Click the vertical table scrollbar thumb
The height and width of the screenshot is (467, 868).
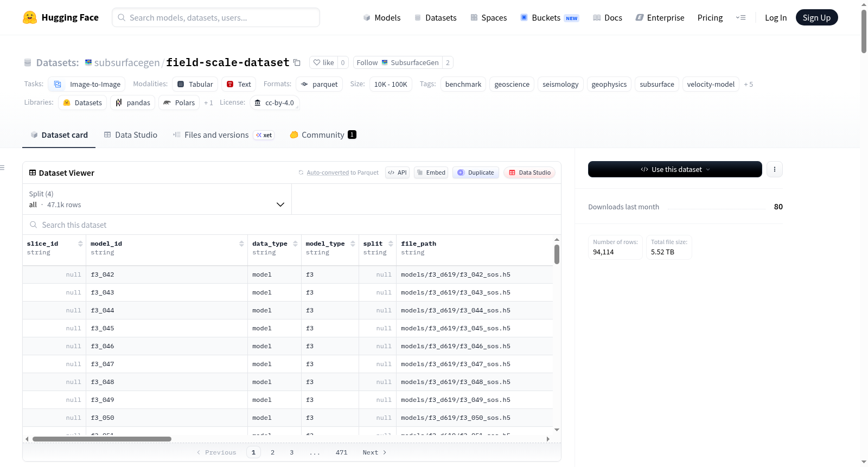557,254
